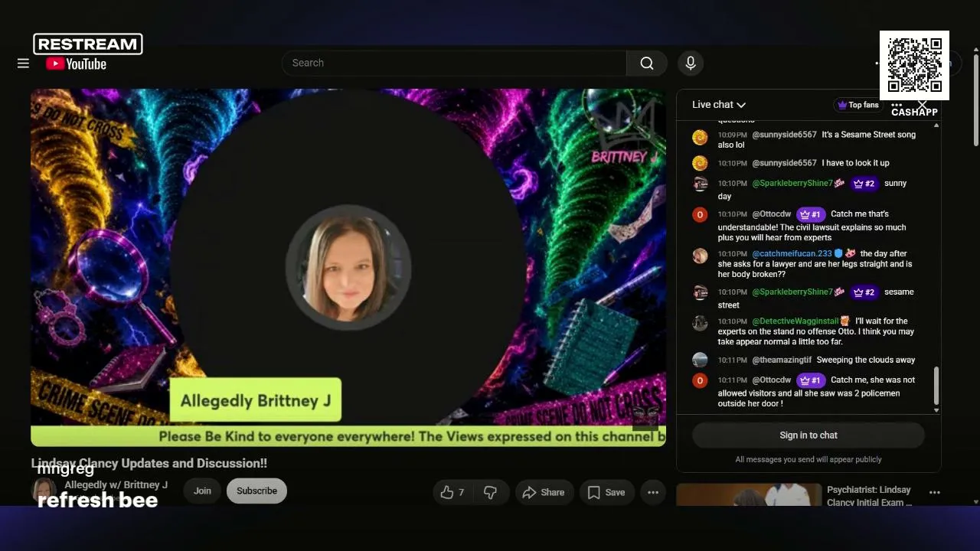Viewport: 980px width, 551px height.
Task: Click the YouTube logo
Action: [76, 64]
